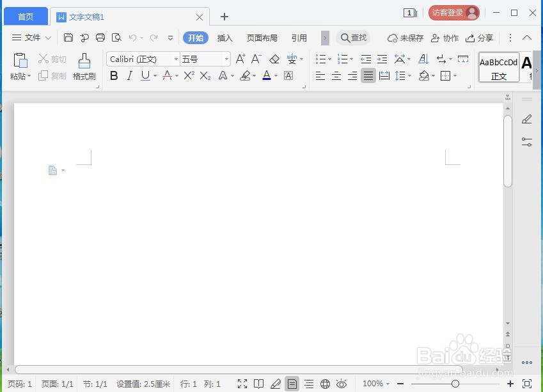The height and width of the screenshot is (392, 543).
Task: Click the Save icon in quick toolbar
Action: click(x=68, y=37)
